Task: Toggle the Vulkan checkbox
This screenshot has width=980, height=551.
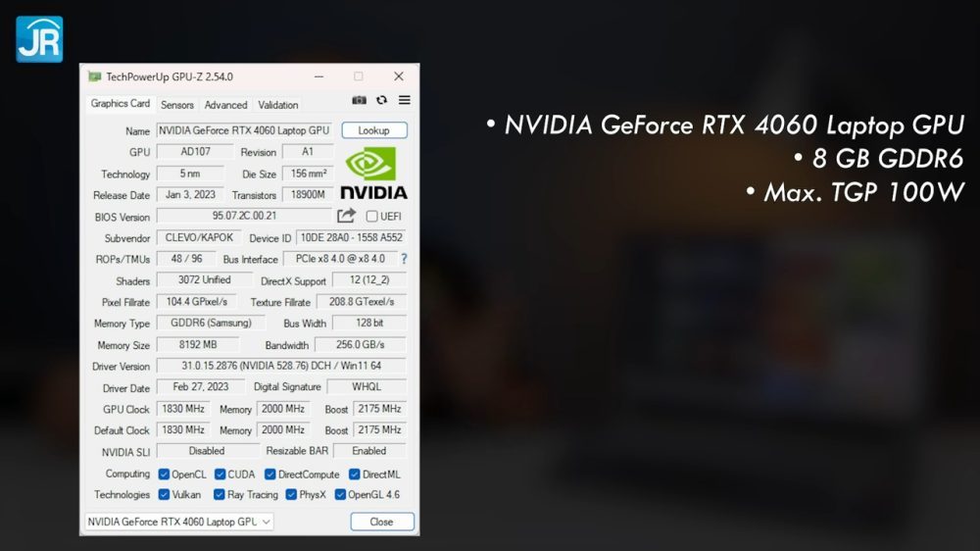Action: (x=164, y=494)
